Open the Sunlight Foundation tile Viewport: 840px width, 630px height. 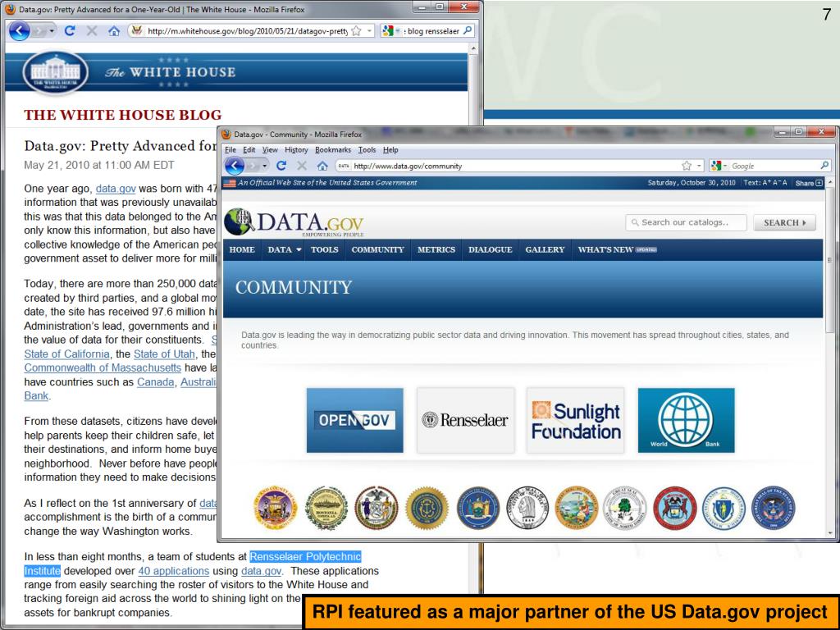[x=575, y=421]
